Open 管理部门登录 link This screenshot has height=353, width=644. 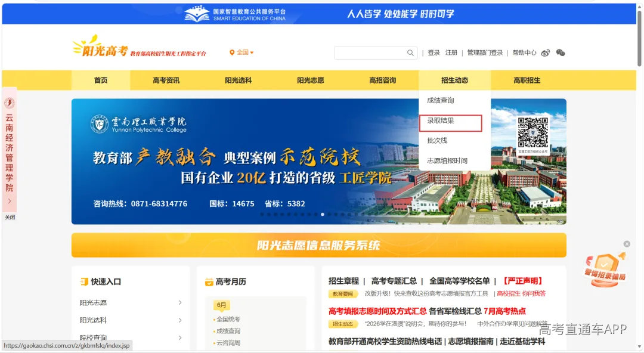[x=485, y=52]
